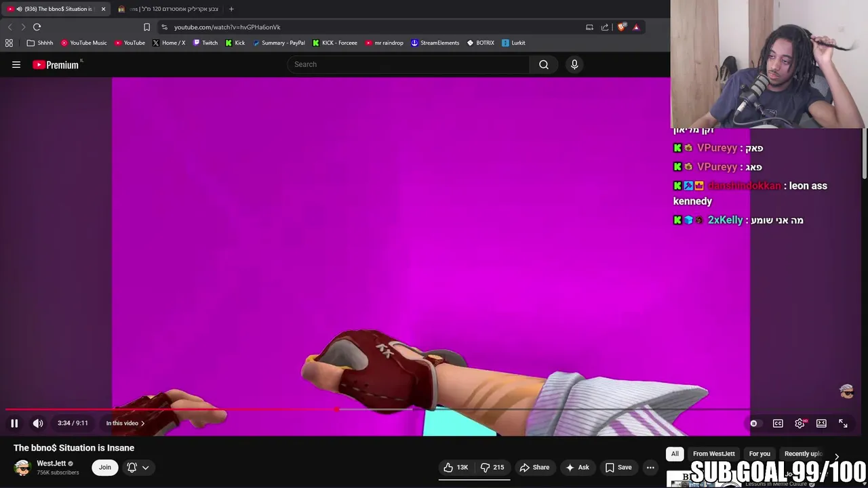Screen dimensions: 868x488
Task: Select the 'Recently uploaded' filter chip
Action: click(803, 453)
